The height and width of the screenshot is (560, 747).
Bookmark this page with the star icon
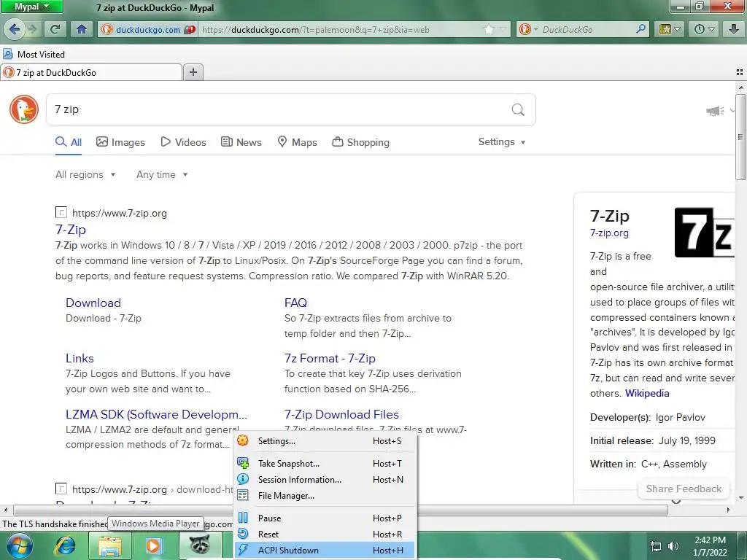click(488, 29)
